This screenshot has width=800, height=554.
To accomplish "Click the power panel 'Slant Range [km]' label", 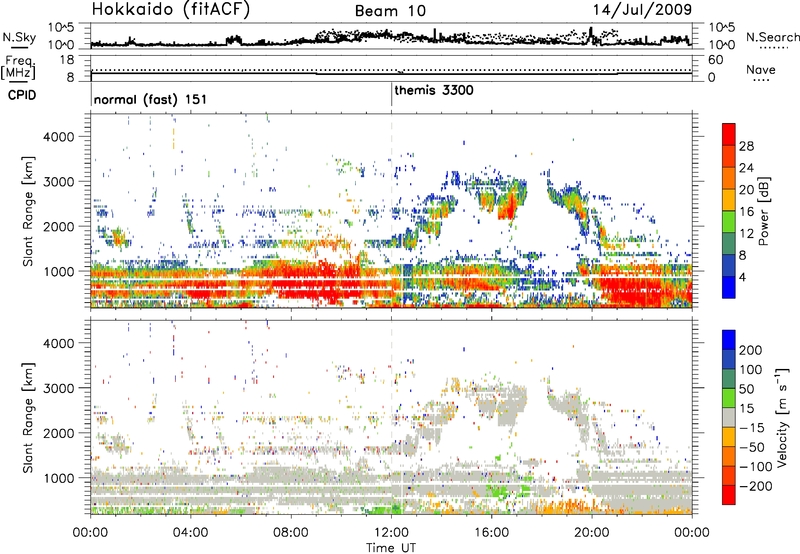I will tap(28, 211).
